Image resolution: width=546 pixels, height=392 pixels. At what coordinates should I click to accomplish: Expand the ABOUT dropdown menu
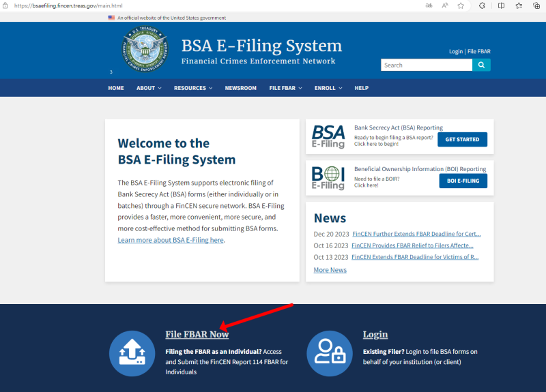click(x=149, y=88)
